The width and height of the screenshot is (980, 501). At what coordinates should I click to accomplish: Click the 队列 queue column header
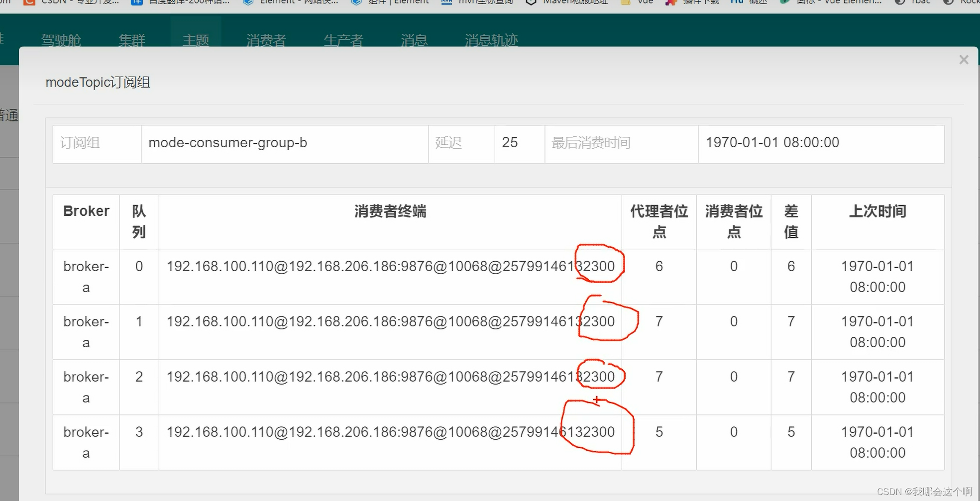(x=139, y=221)
